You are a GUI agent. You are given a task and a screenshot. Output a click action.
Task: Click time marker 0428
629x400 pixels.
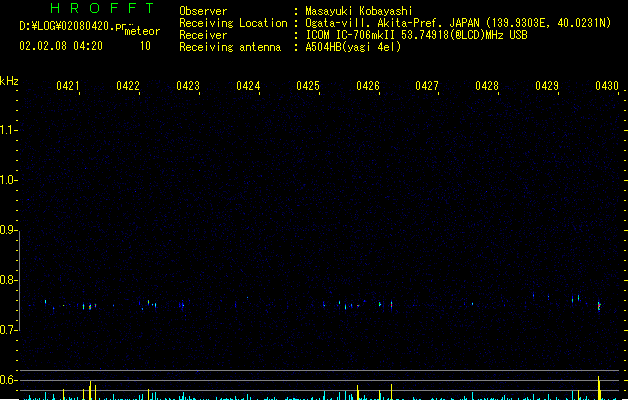pyautogui.click(x=487, y=86)
